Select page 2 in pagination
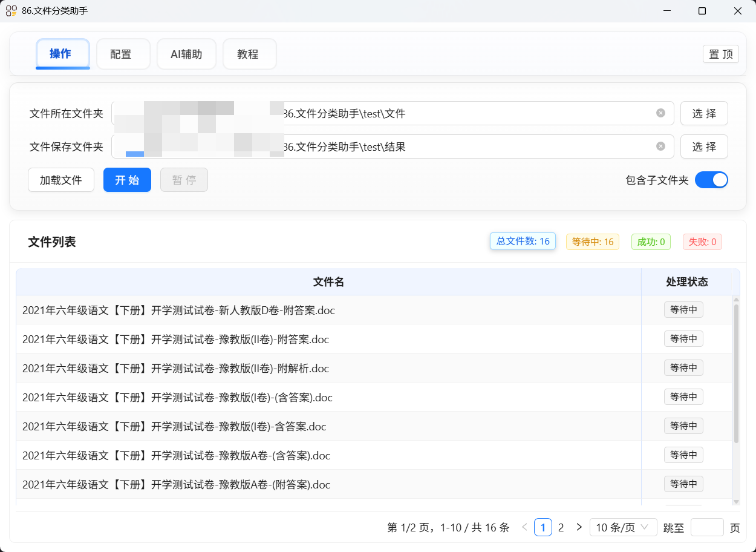 click(561, 527)
